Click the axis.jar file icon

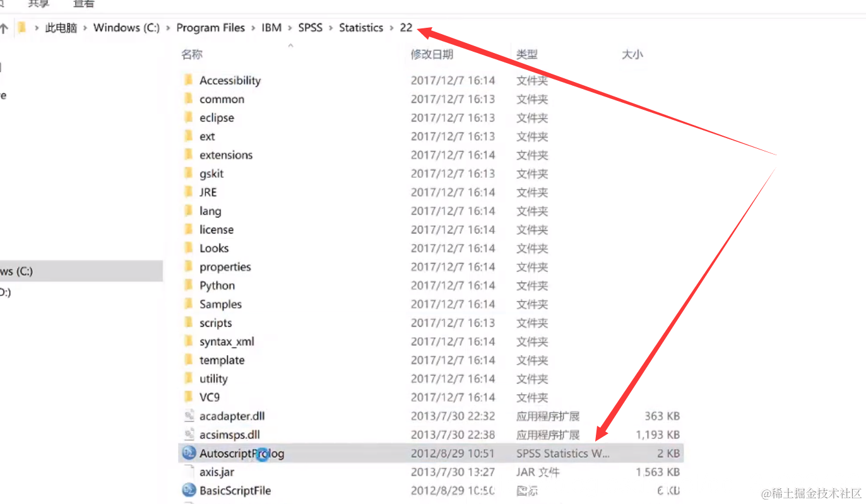189,472
